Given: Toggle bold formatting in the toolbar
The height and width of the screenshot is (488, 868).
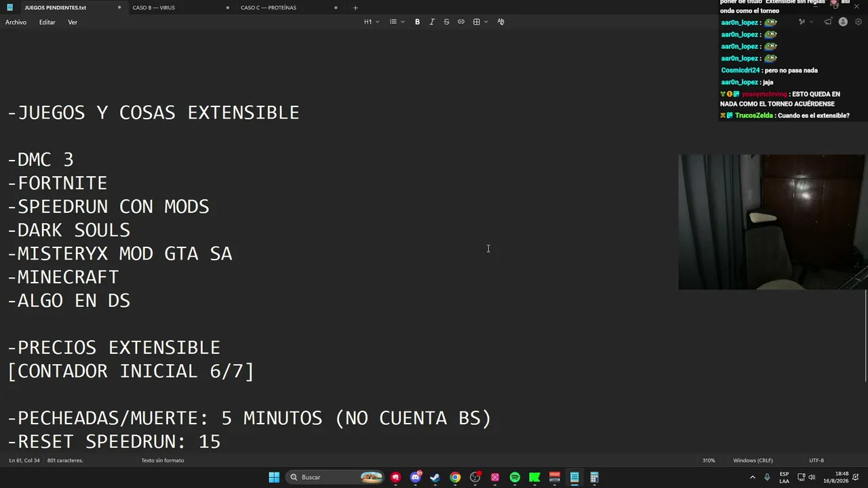Looking at the screenshot, I should 417,22.
